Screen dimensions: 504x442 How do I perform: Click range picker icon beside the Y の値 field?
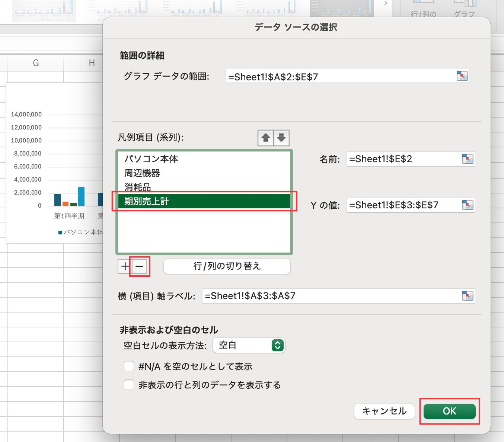click(468, 205)
